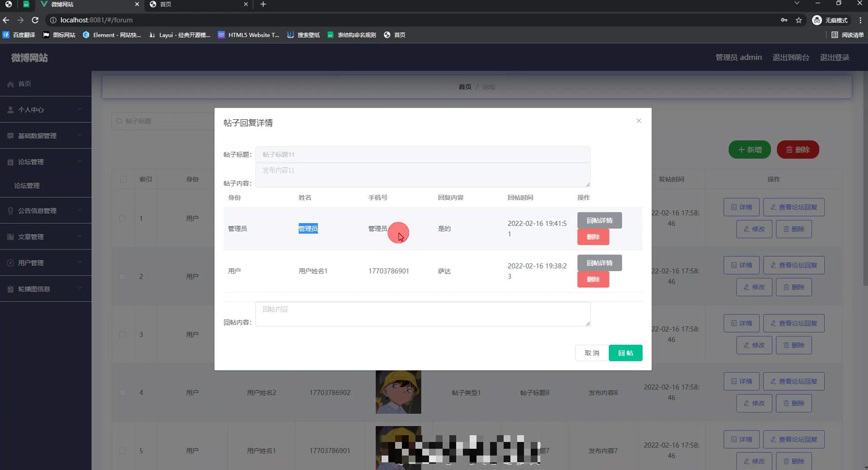Image resolution: width=868 pixels, height=470 pixels.
Task: Expand 文章管理 sidebar menu
Action: pos(46,237)
